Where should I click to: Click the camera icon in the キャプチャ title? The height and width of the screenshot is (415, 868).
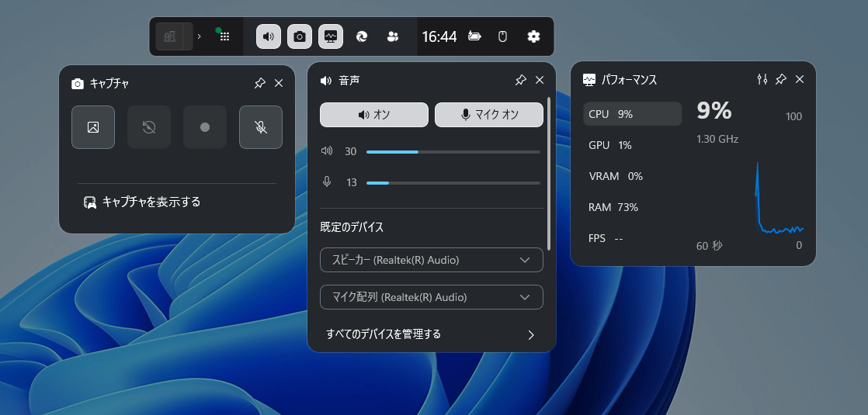(78, 84)
